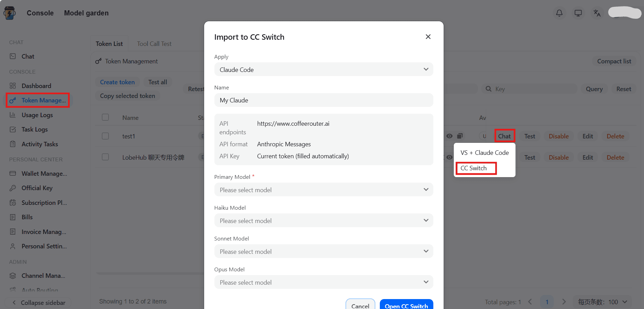Click the Key search input field

pyautogui.click(x=529, y=89)
